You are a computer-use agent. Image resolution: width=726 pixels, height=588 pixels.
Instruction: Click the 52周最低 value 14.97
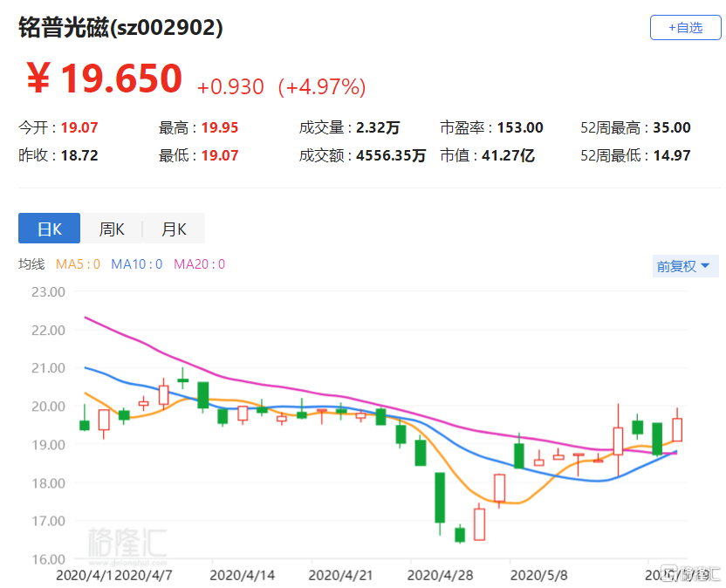pos(672,155)
